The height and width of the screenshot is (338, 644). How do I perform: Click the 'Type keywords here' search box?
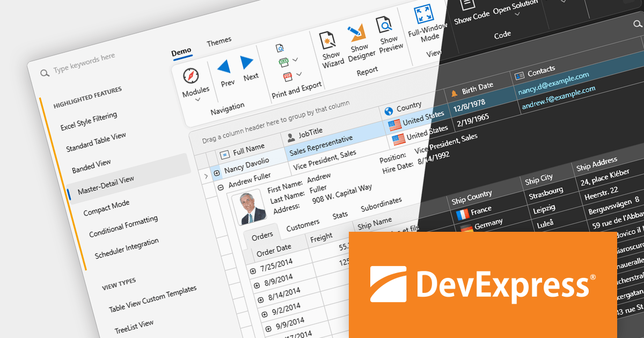point(84,63)
